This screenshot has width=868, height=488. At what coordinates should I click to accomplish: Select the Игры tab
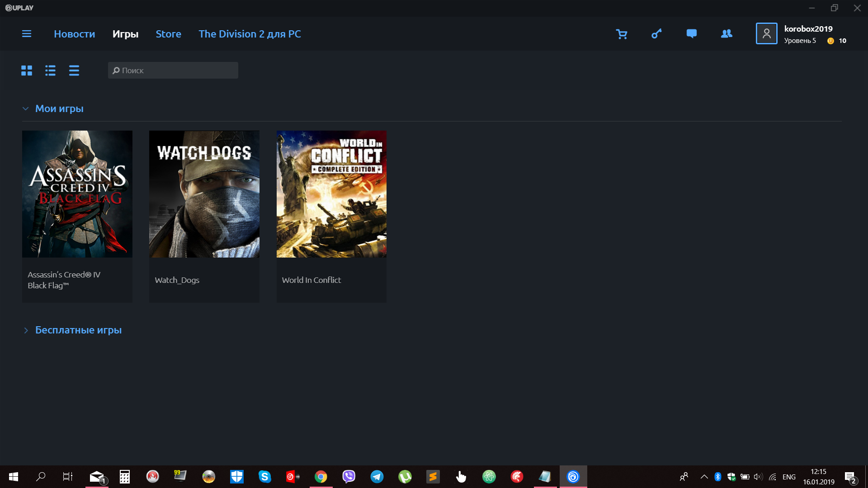125,34
